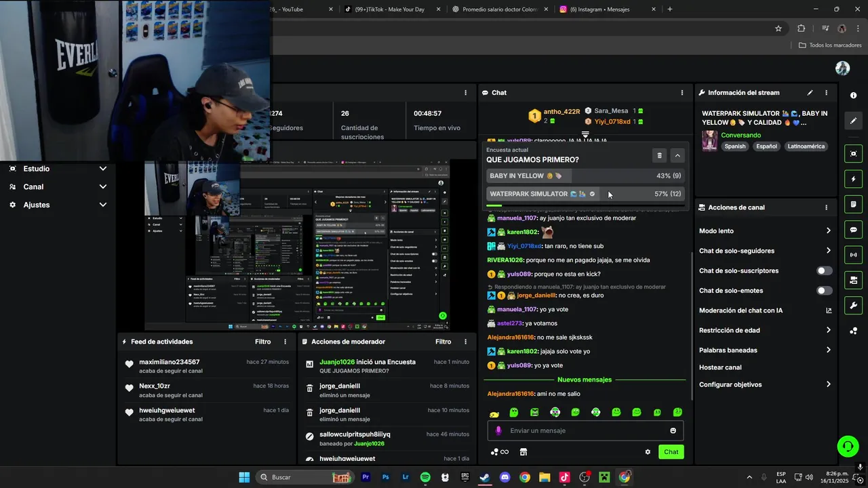Click the taskbar Buscar search box
The height and width of the screenshot is (488, 868).
306,477
